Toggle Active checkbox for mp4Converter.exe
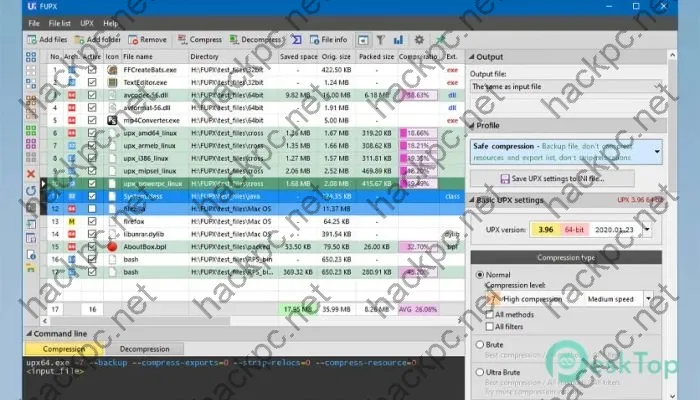 click(x=92, y=120)
